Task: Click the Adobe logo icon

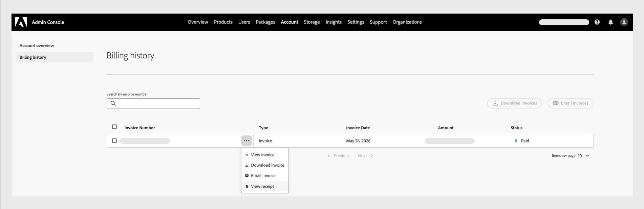Action: pyautogui.click(x=21, y=22)
